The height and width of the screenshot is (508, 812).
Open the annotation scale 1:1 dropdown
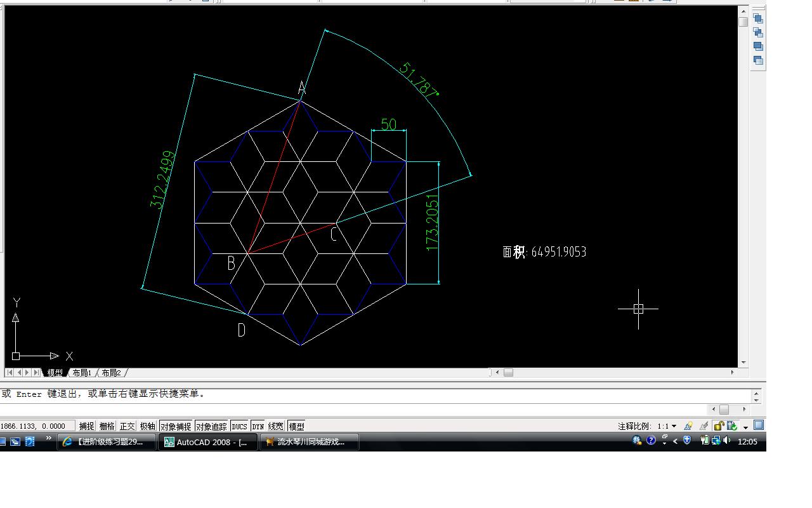(x=674, y=426)
